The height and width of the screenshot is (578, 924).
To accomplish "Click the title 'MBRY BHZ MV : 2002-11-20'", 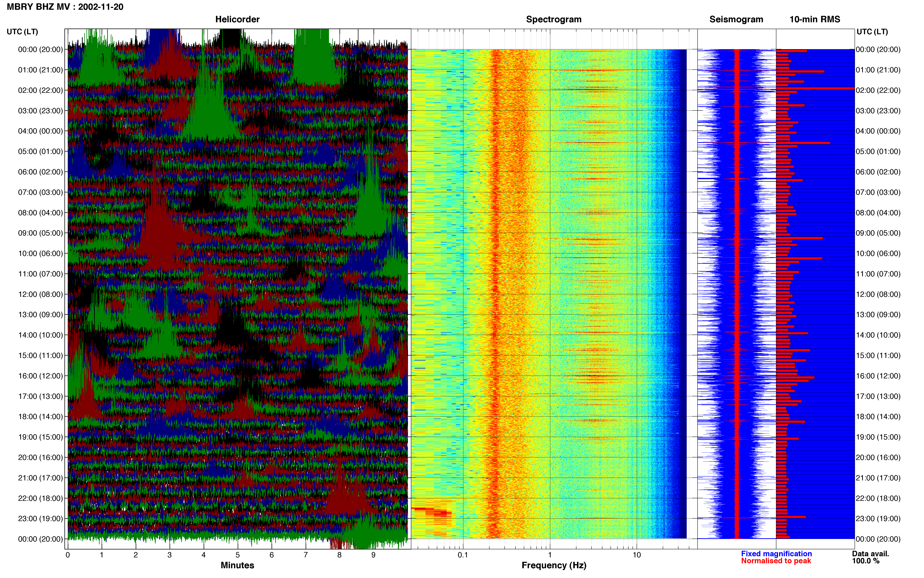I will pyautogui.click(x=65, y=7).
